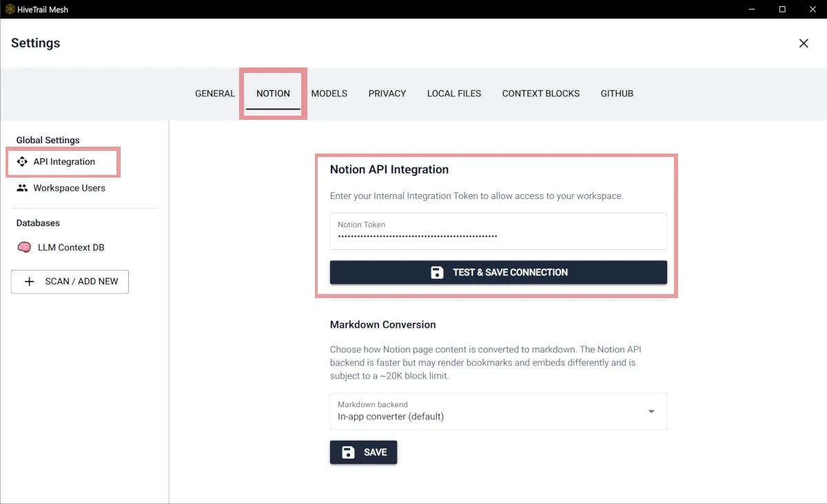Click the floppy disk icon on Test & Save Connection

(x=437, y=272)
